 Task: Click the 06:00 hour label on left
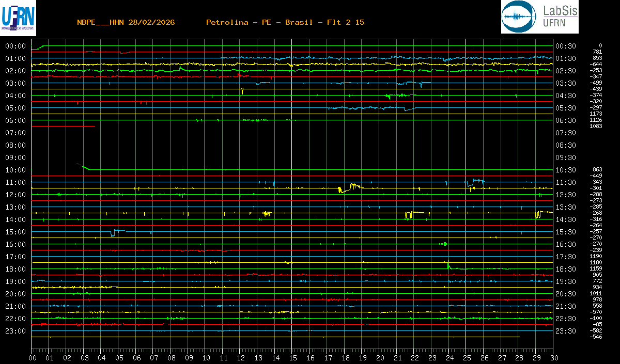tap(16, 120)
